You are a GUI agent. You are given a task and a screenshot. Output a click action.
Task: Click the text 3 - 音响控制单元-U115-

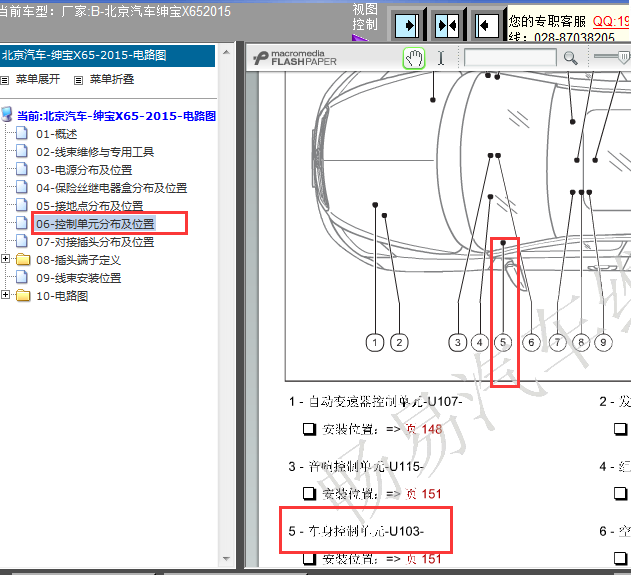(x=356, y=466)
